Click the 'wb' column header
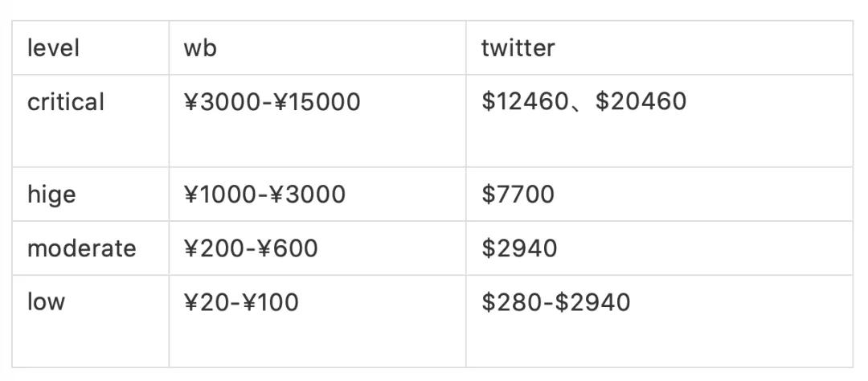 pos(200,48)
